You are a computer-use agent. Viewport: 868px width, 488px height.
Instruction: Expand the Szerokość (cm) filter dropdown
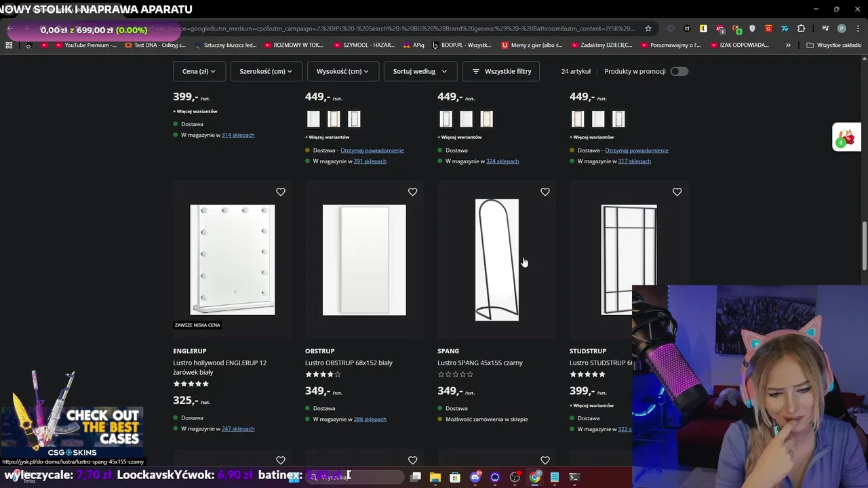point(266,71)
